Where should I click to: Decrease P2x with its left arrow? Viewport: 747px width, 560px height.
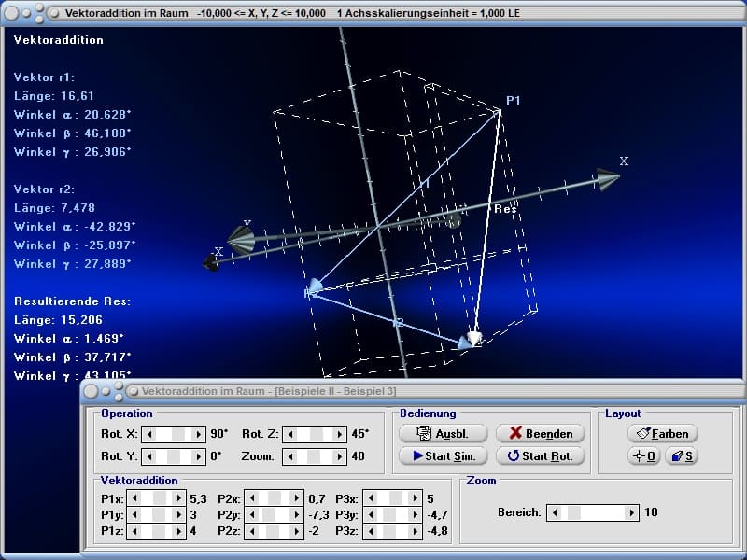(252, 498)
